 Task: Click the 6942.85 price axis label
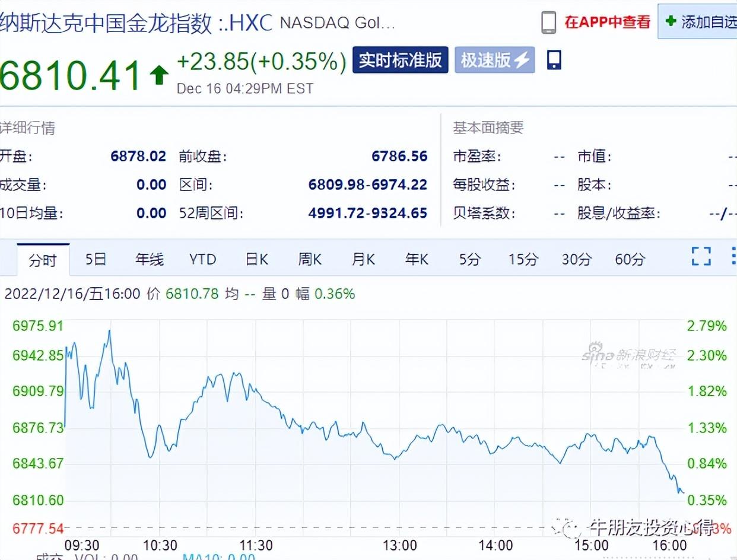pyautogui.click(x=37, y=355)
